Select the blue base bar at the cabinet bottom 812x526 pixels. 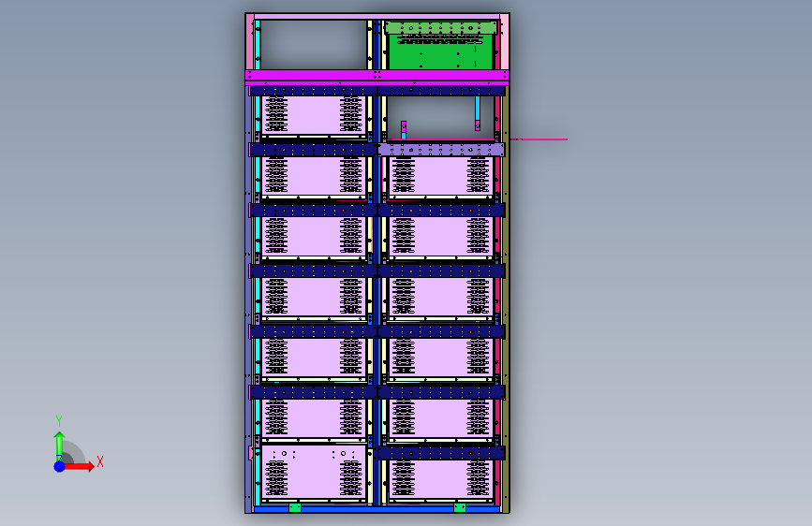[376, 509]
